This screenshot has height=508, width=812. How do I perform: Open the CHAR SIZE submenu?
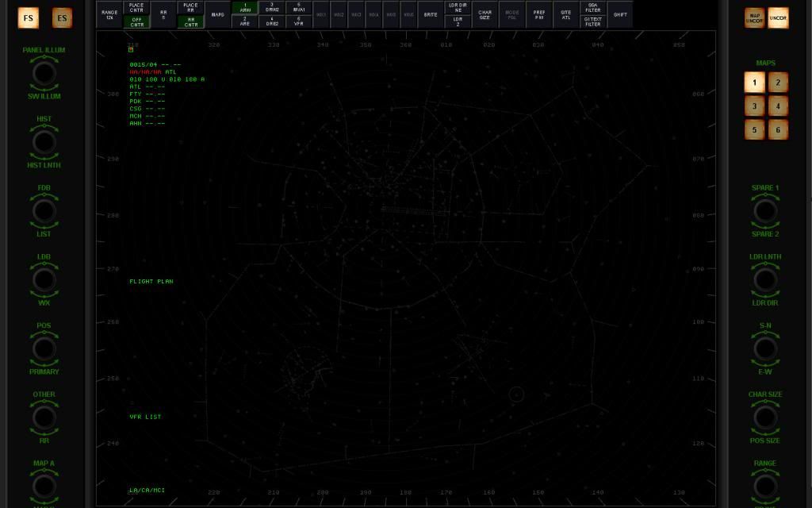pos(485,15)
